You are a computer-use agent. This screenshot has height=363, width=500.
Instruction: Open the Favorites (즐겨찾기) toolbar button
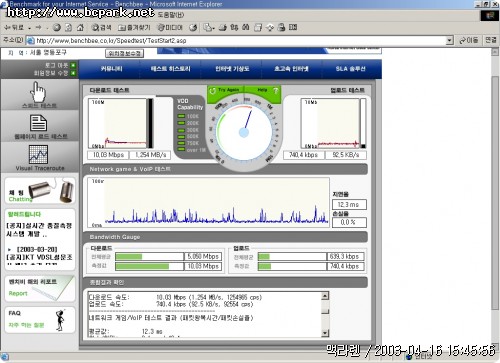click(x=135, y=28)
